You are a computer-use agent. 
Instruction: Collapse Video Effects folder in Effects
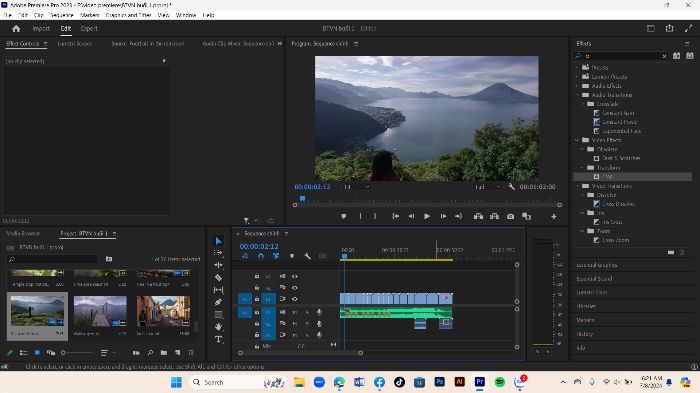point(577,140)
